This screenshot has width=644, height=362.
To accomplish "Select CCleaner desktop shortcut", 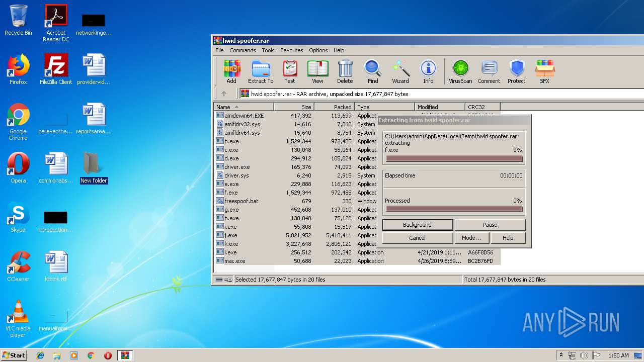I will 18,266.
